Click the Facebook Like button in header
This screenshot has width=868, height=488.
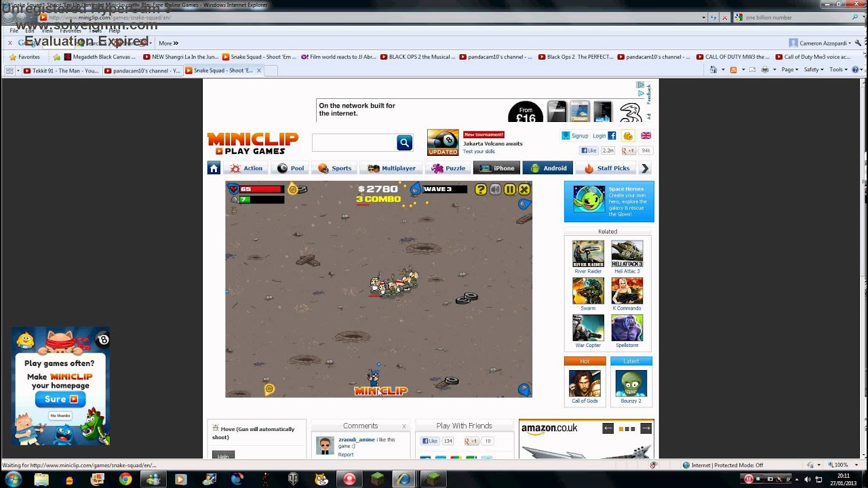(x=588, y=150)
